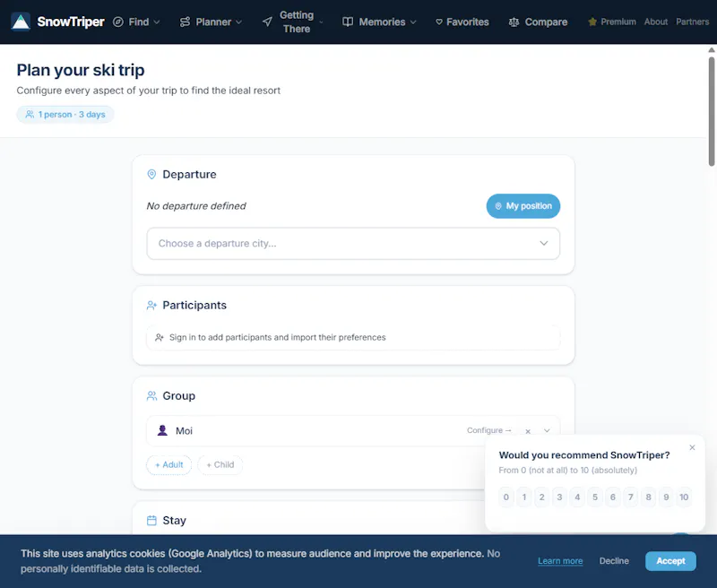Click the page vertical scrollbar thumb
Screen dimensions: 717x588
(x=712, y=111)
